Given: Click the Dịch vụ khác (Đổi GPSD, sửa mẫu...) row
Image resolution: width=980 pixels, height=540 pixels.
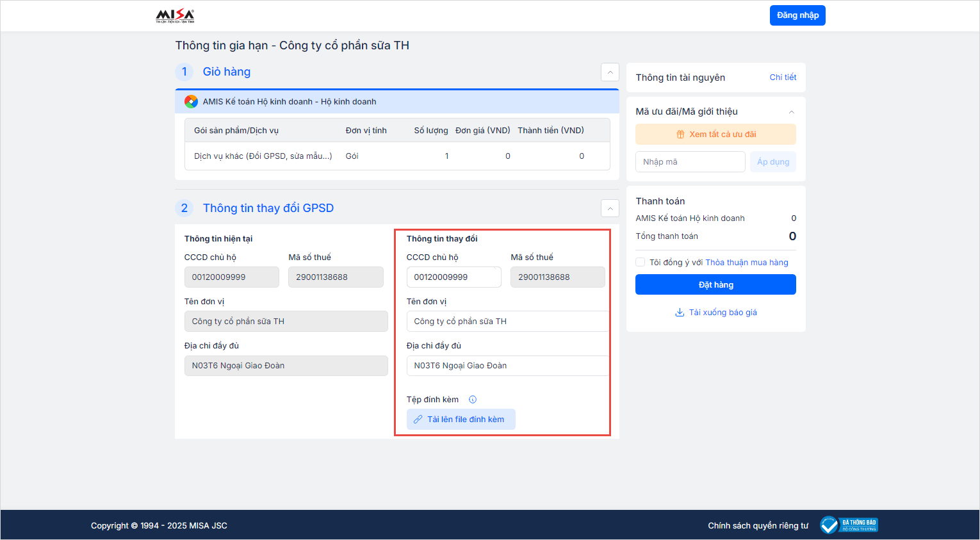Looking at the screenshot, I should click(397, 156).
